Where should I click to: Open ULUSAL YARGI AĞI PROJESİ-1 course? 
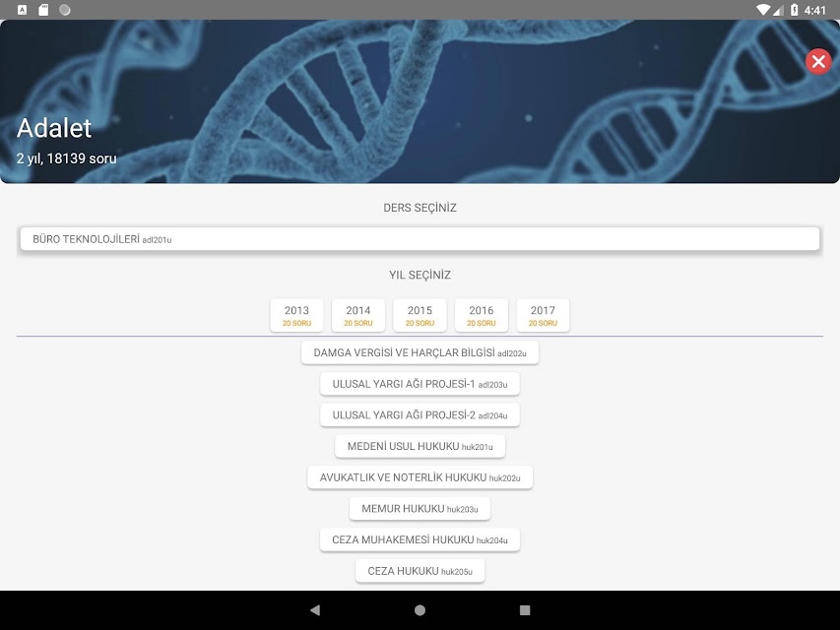[420, 384]
